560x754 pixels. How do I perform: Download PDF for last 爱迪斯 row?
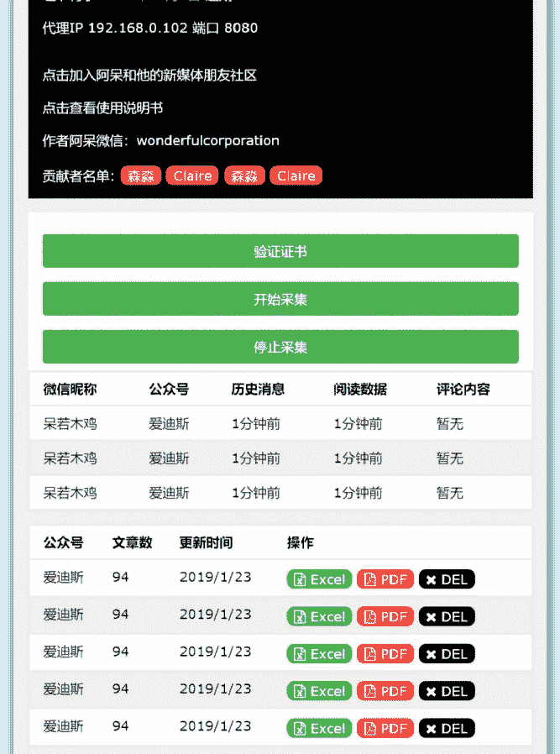pos(385,728)
